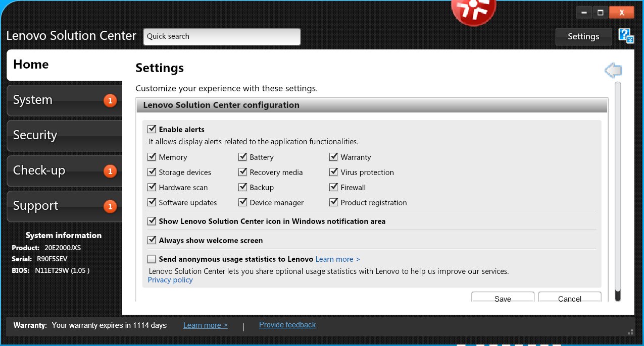
Task: Switch to the System tab
Action: pyautogui.click(x=65, y=100)
